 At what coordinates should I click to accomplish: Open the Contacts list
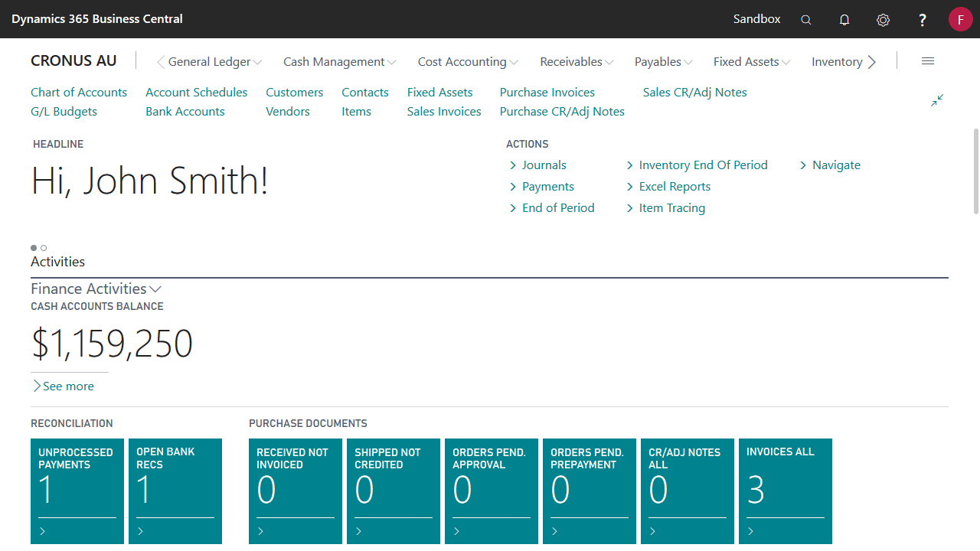[x=365, y=93]
